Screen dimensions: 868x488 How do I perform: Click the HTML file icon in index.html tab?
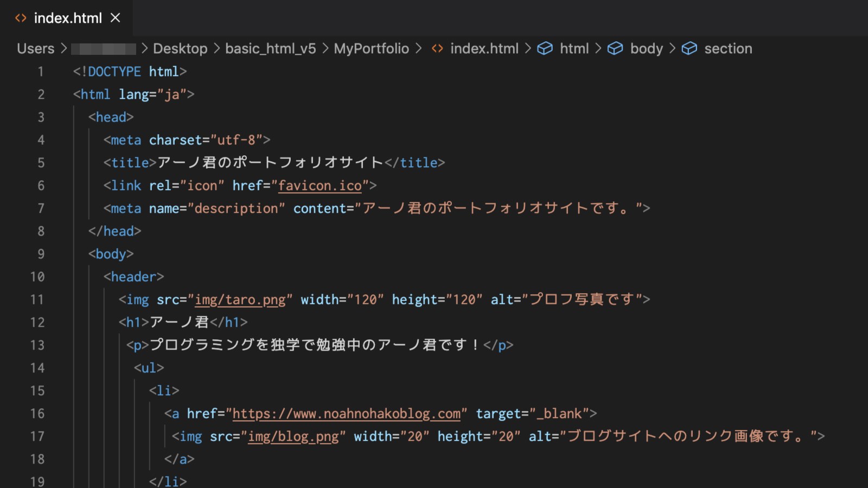21,18
